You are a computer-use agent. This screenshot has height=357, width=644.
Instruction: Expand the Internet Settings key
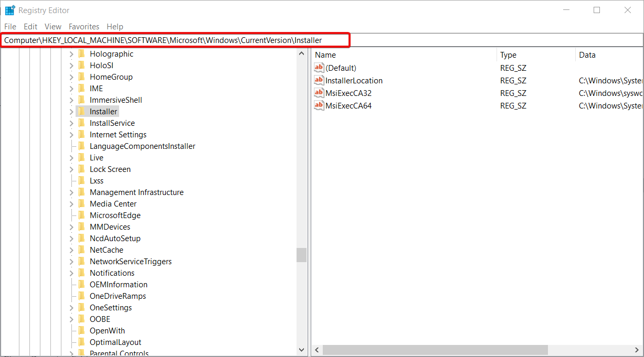pyautogui.click(x=71, y=134)
